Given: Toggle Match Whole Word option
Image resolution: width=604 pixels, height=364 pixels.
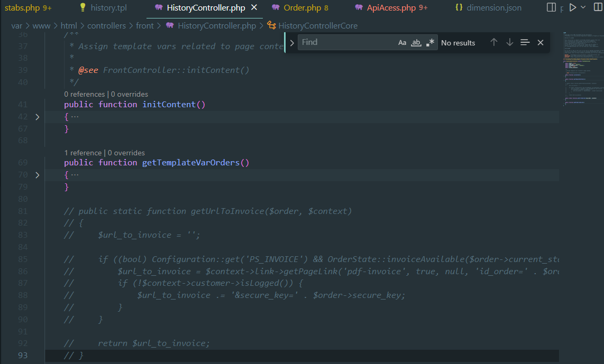Looking at the screenshot, I should pos(416,43).
